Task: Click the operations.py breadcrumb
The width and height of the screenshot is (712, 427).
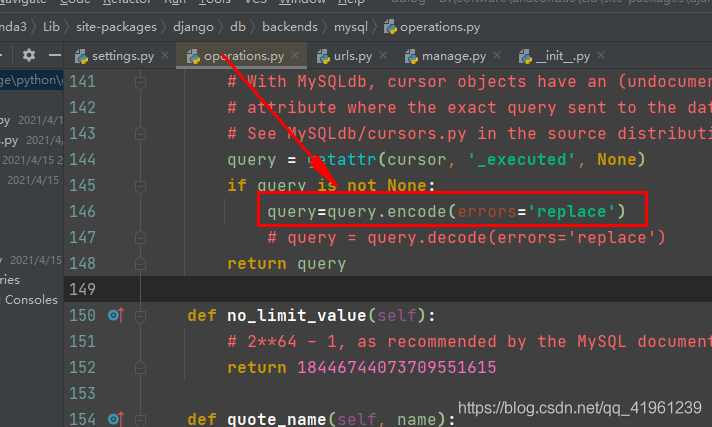Action: point(432,27)
